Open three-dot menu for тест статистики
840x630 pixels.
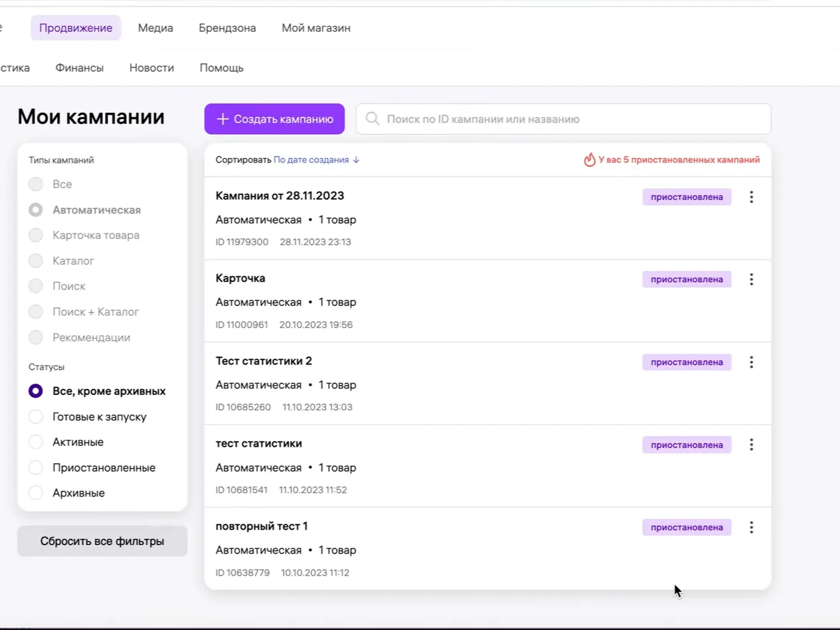751,445
